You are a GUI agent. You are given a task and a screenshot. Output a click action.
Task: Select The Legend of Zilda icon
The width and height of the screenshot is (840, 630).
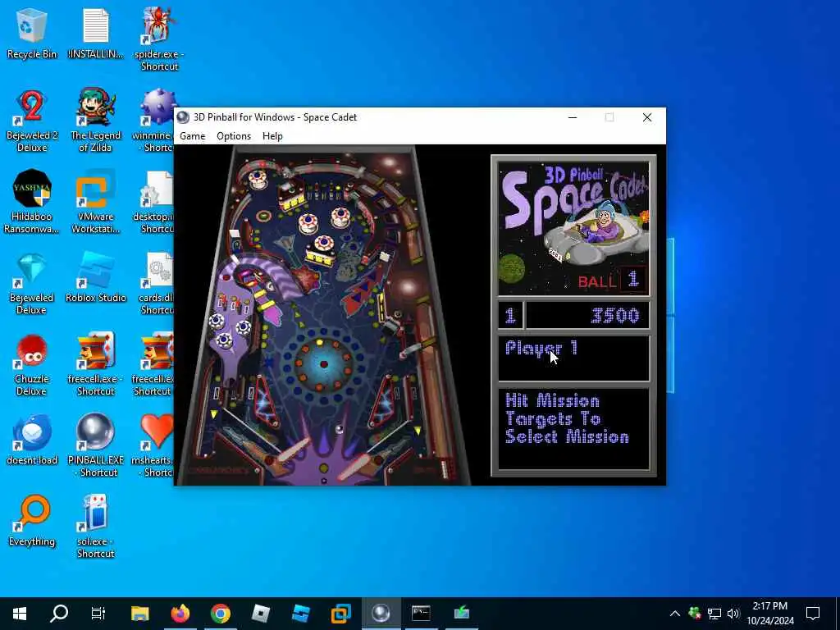(x=95, y=121)
